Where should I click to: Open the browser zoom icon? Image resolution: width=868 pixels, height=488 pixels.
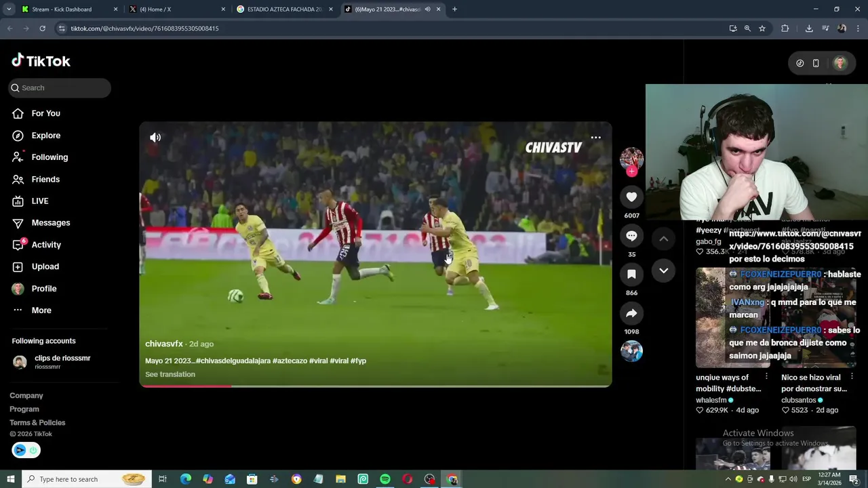(x=747, y=28)
